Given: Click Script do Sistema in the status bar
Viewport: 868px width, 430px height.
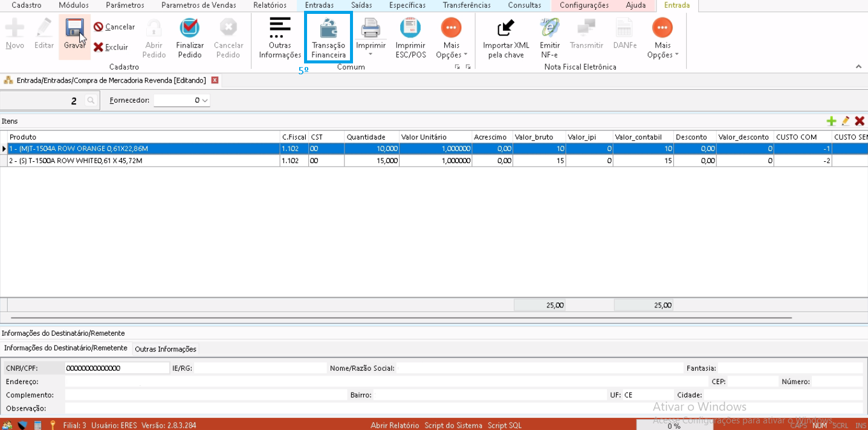Looking at the screenshot, I should 454,425.
